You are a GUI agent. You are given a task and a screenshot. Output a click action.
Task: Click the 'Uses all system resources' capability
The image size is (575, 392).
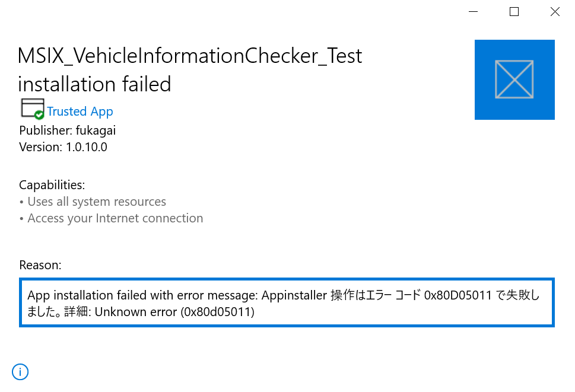click(97, 202)
